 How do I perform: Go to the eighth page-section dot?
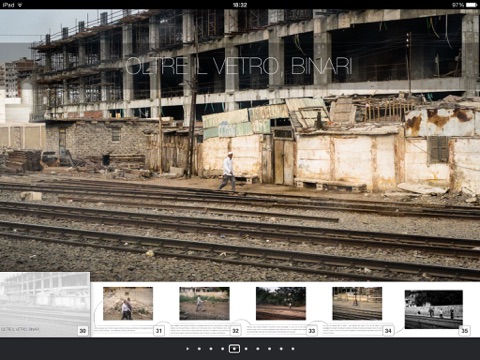(x=269, y=349)
